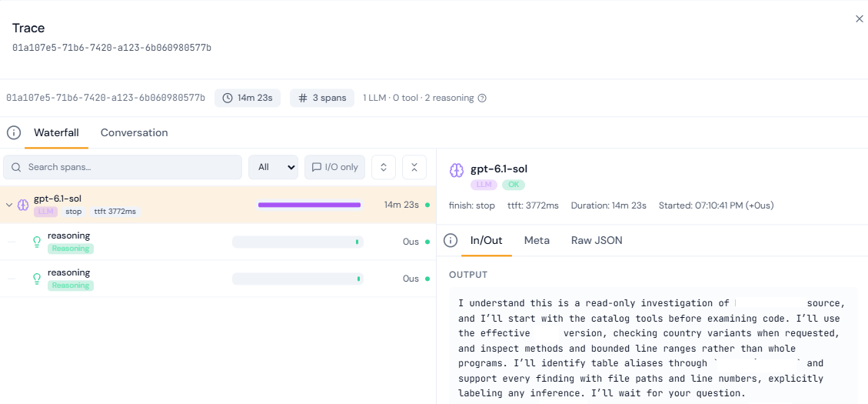
Task: Click 'Started: 07:10:41 PM (+0us)' text
Action: pos(717,205)
